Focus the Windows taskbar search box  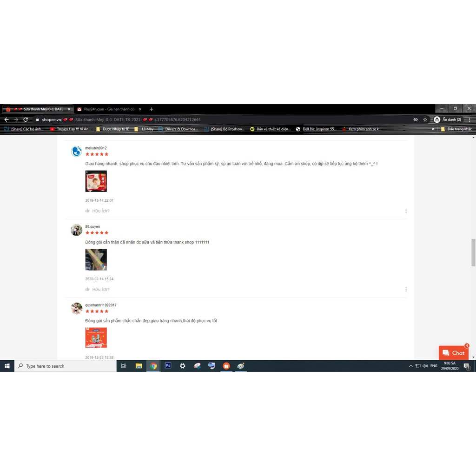pos(65,366)
